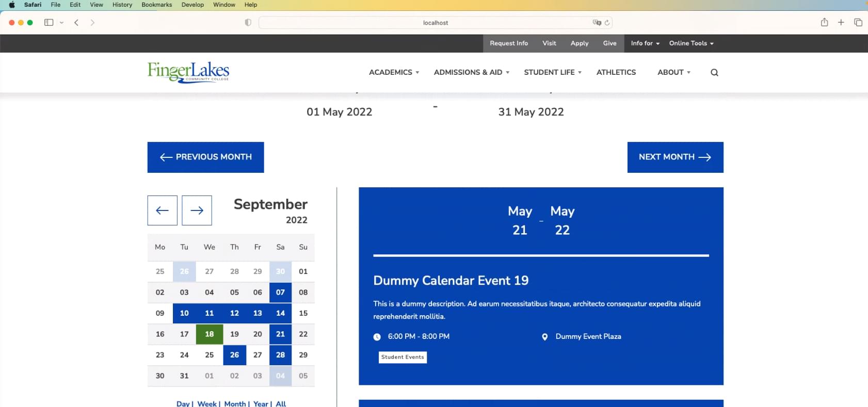Click the September month heading

(270, 204)
